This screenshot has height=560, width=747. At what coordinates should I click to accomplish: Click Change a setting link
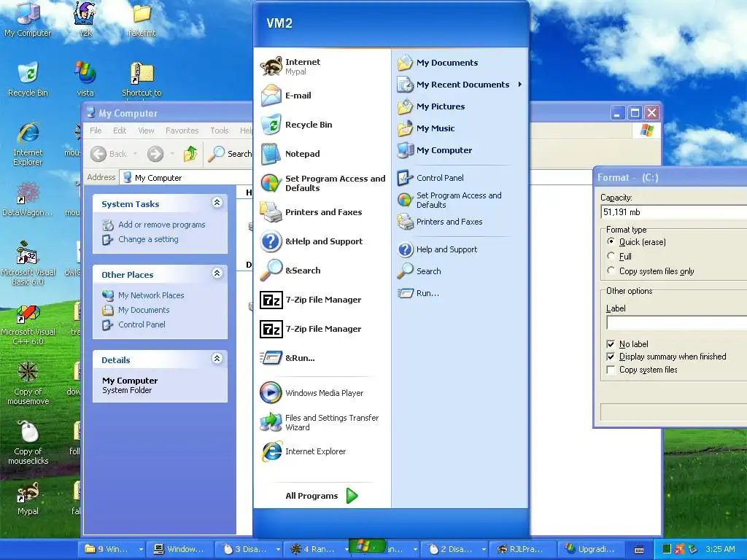(148, 239)
